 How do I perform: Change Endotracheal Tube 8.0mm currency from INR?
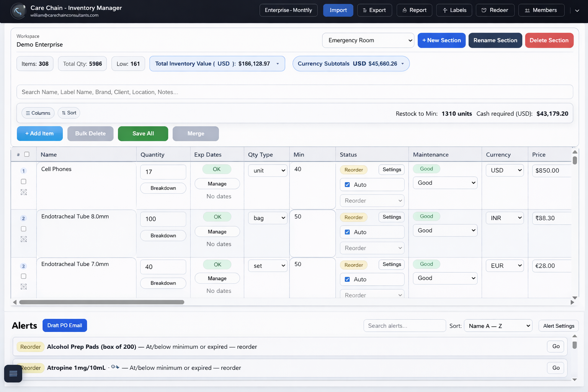click(x=505, y=218)
